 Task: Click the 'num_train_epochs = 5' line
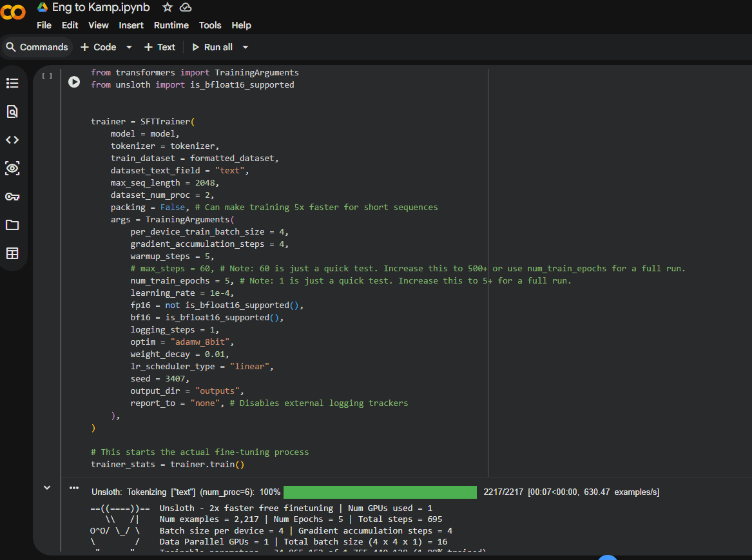pos(351,281)
